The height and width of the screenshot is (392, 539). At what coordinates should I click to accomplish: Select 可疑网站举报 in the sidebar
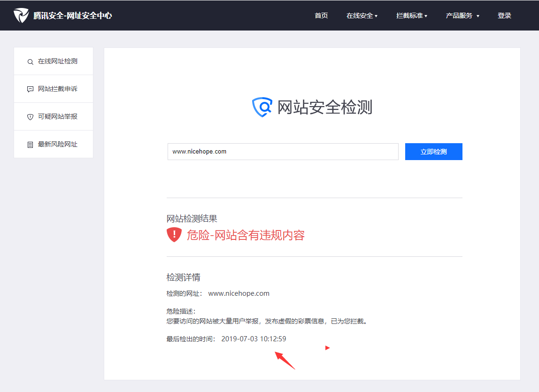coord(54,116)
